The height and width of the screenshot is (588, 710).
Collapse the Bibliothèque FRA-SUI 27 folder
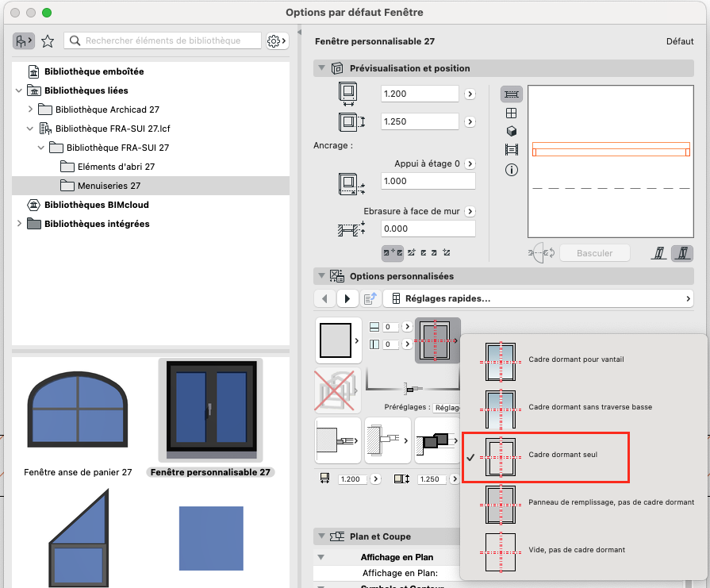(x=40, y=148)
